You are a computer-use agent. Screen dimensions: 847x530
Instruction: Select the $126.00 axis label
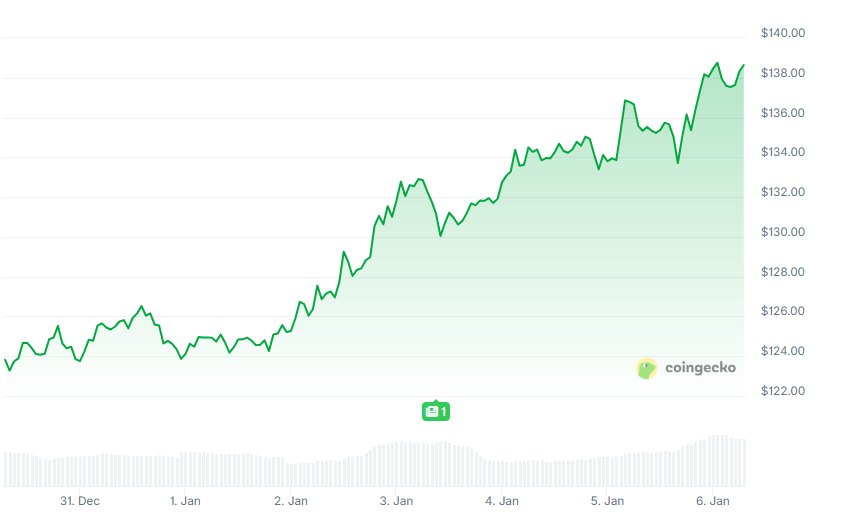(783, 311)
